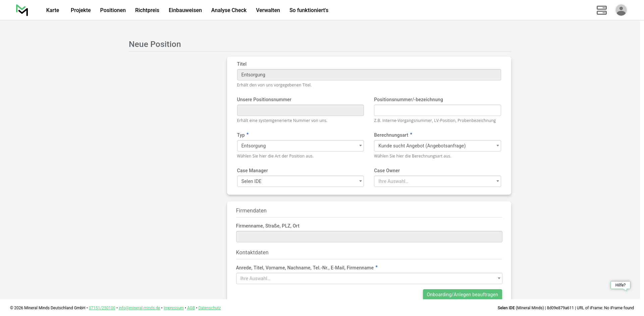The height and width of the screenshot is (316, 644).
Task: Open the Case Owner selection dropdown
Action: coord(437,181)
